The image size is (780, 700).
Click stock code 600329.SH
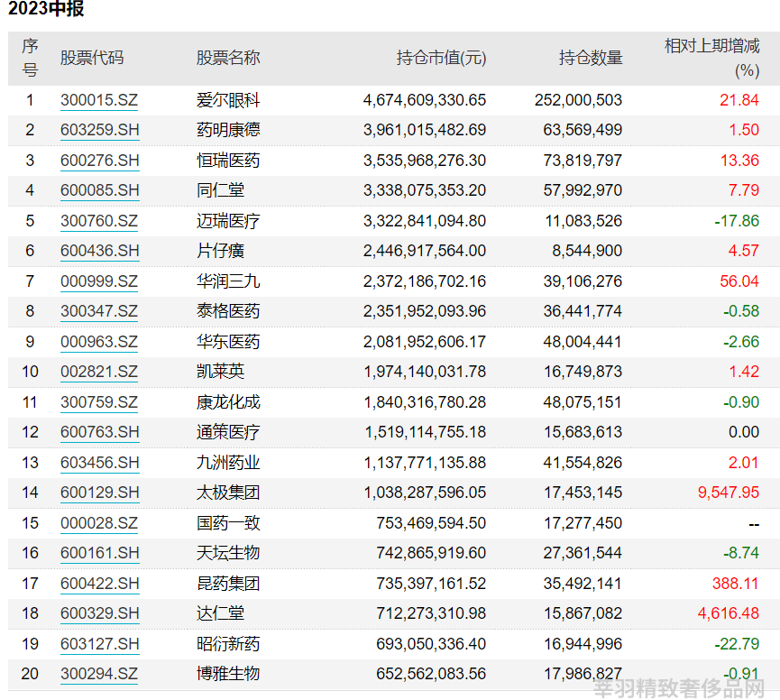pos(99,613)
